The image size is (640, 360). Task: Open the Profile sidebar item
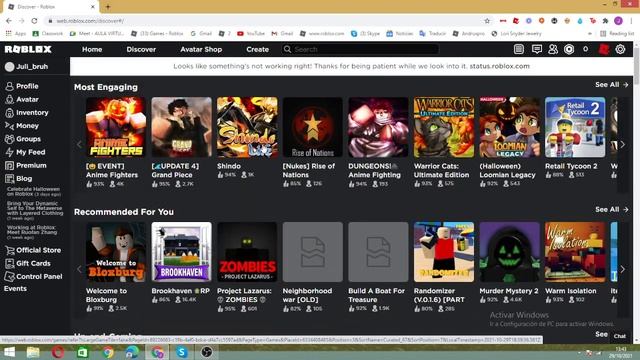click(22, 86)
